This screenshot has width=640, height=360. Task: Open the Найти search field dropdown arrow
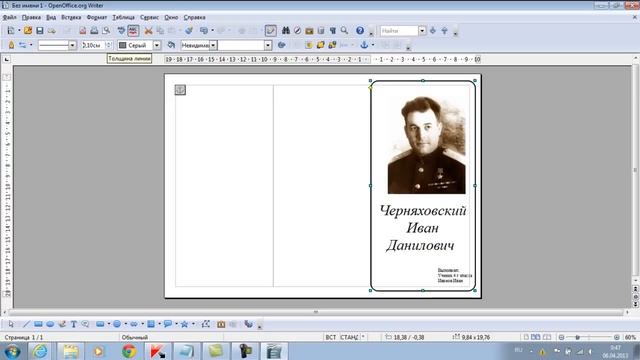[x=422, y=31]
